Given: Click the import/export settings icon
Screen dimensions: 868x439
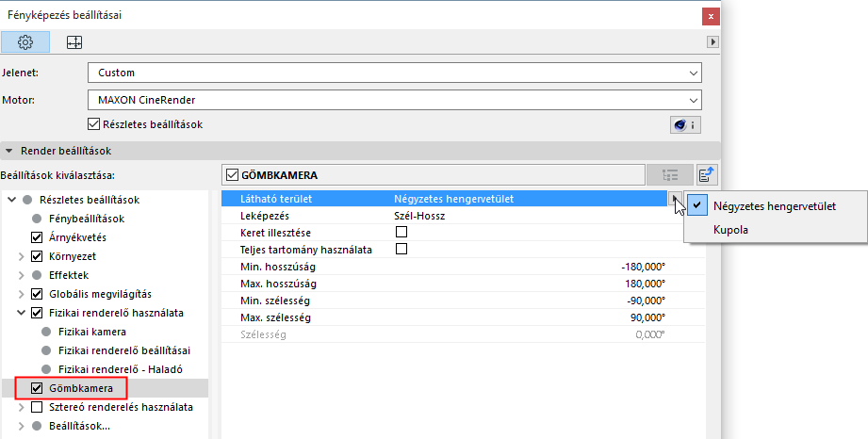Looking at the screenshot, I should 706,175.
